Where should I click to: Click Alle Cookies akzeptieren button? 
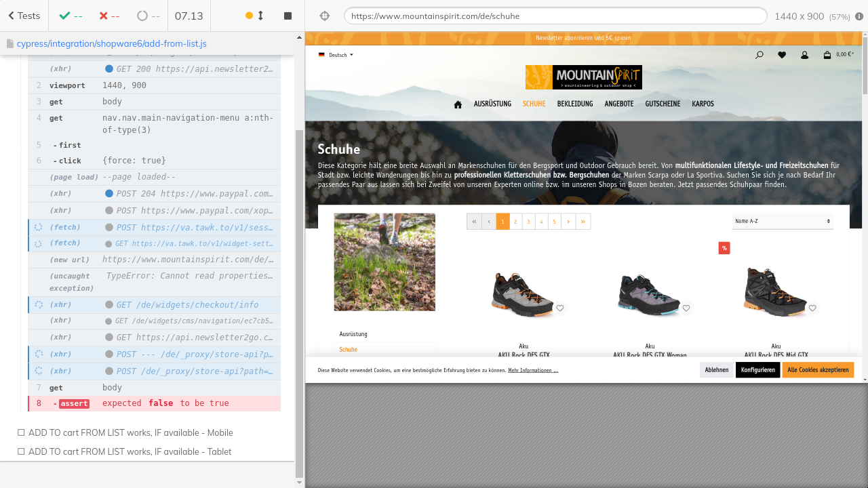(817, 370)
